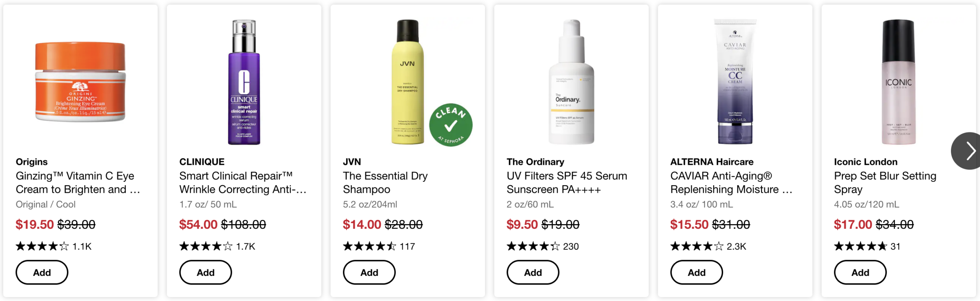Add Origins Ginzing eye cream to basket
The width and height of the screenshot is (980, 301).
(42, 272)
